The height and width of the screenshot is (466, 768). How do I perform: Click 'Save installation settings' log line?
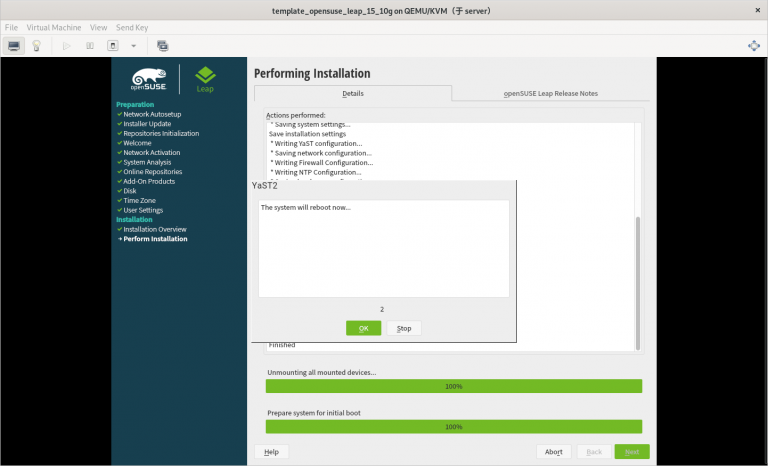pos(308,134)
